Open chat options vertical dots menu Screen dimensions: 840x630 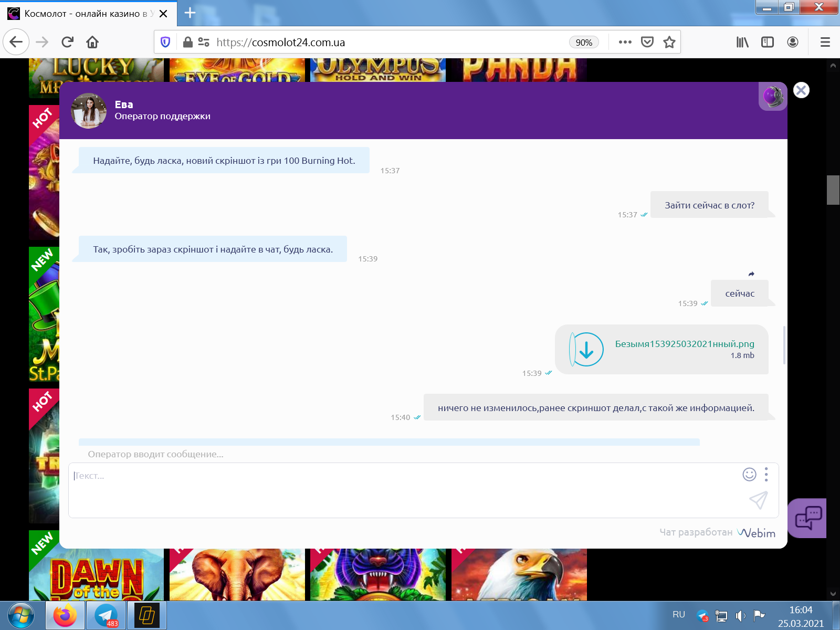click(766, 475)
